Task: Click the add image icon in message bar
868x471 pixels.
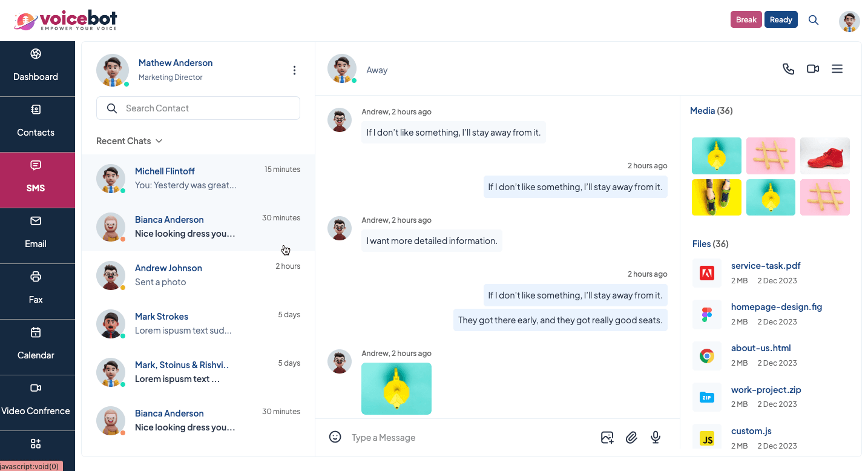Action: coord(607,437)
